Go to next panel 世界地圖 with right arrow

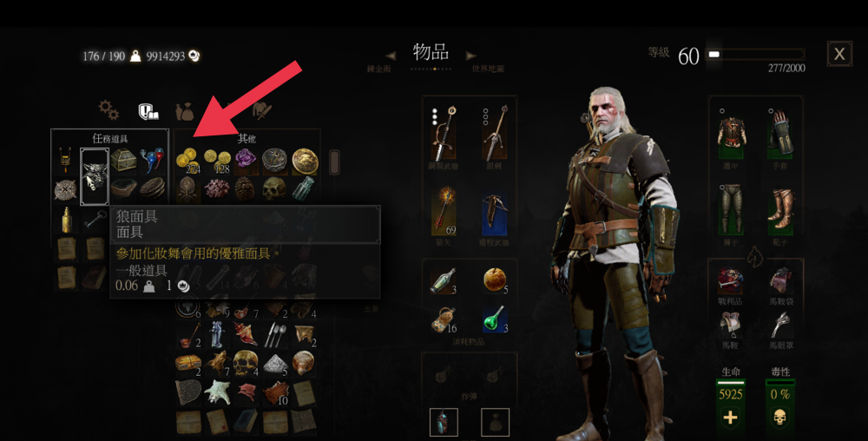[x=470, y=56]
